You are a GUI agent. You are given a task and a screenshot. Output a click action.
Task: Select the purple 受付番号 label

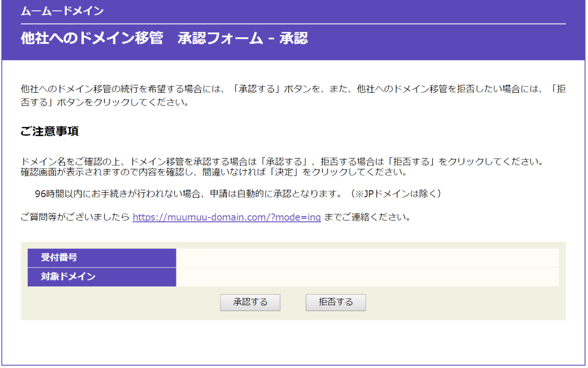pyautogui.click(x=101, y=257)
